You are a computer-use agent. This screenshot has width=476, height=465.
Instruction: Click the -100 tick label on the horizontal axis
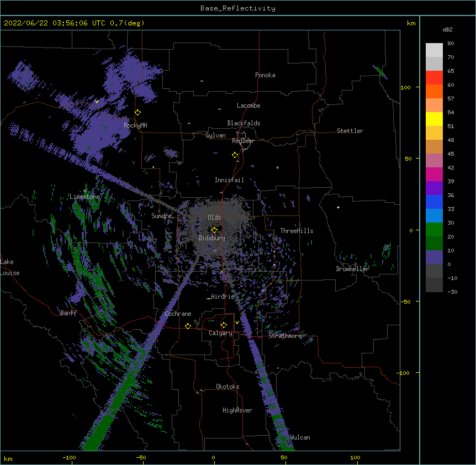coord(69,457)
